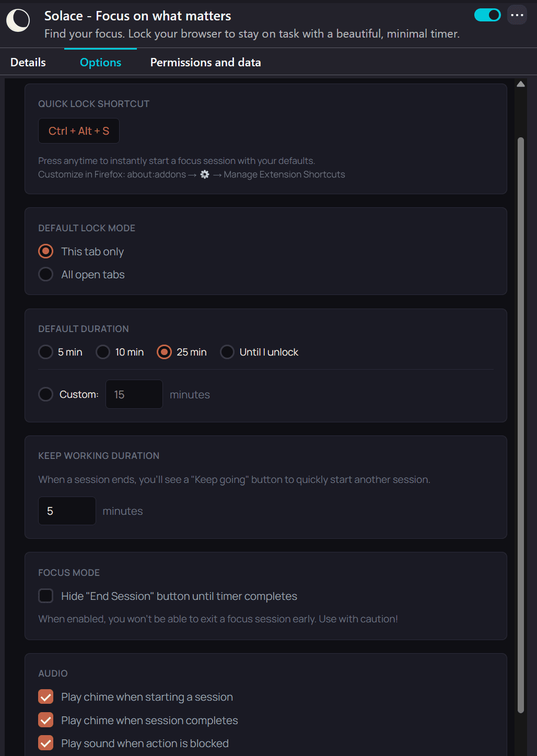Click the custom minutes input showing 15

pos(134,394)
